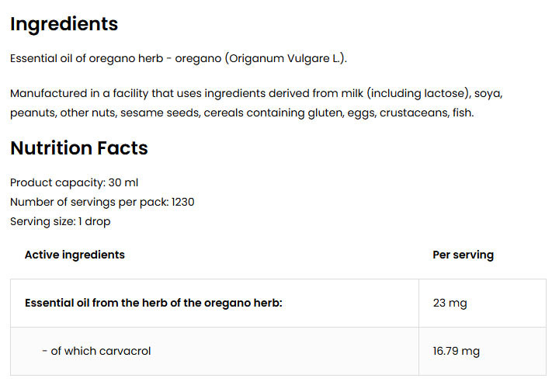Click the 'Active ingredients' column header
Image resolution: width=559 pixels, height=392 pixels.
[75, 255]
